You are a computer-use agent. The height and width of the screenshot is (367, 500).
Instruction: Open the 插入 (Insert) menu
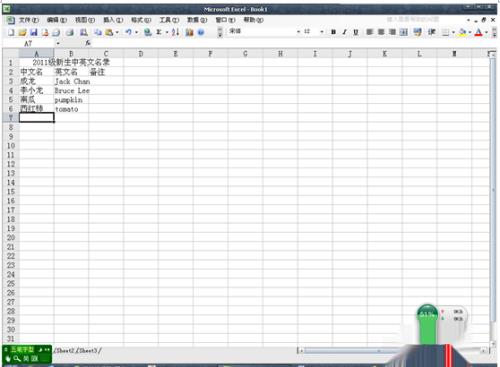click(113, 20)
